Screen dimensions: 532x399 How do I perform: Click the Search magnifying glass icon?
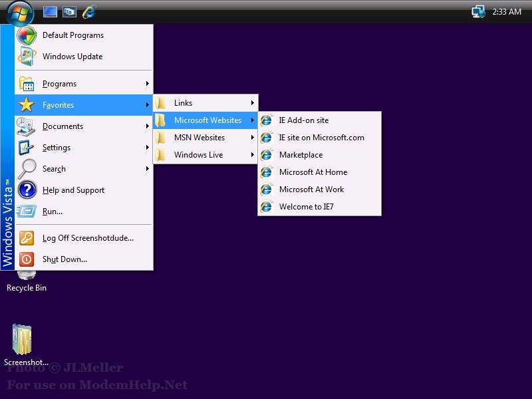(x=27, y=169)
